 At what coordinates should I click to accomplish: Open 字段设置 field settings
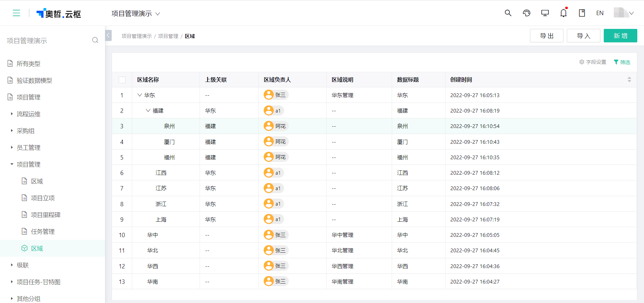coord(593,62)
